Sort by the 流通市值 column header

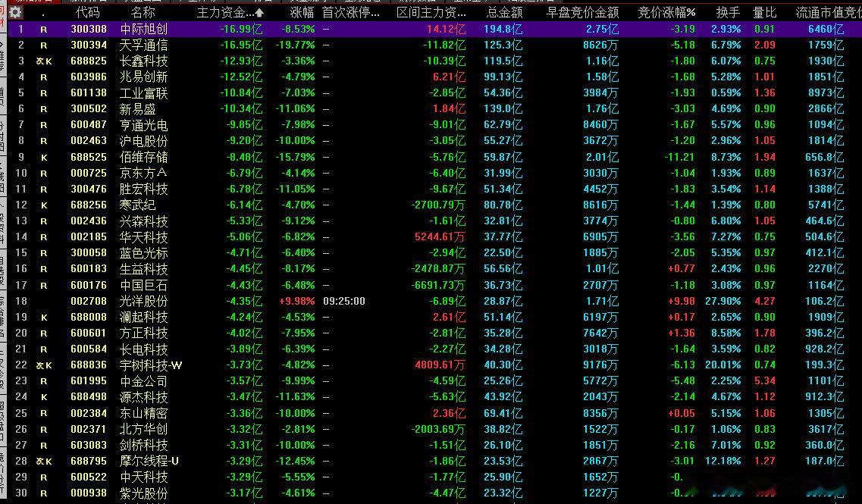coord(820,13)
